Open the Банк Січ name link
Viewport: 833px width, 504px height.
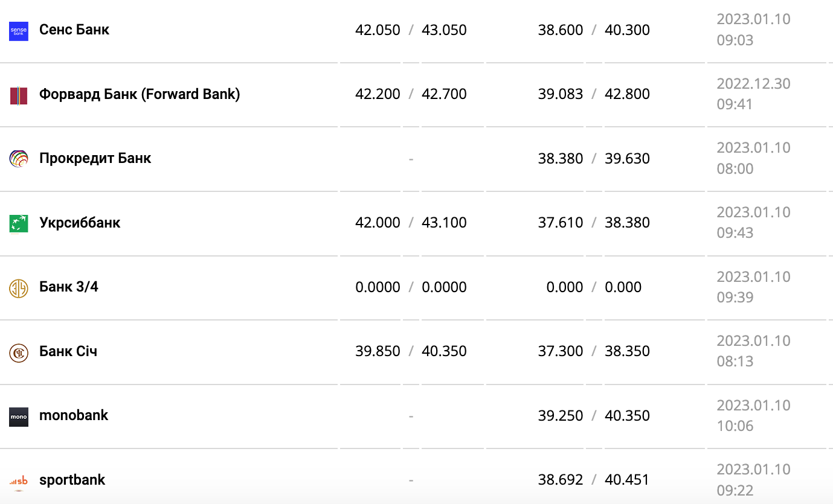68,351
